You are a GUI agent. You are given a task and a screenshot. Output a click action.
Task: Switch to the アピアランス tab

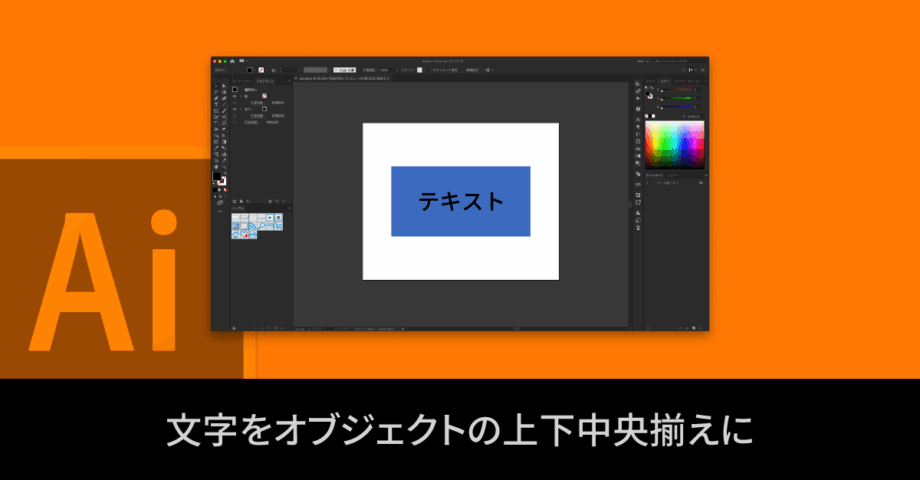coord(265,81)
